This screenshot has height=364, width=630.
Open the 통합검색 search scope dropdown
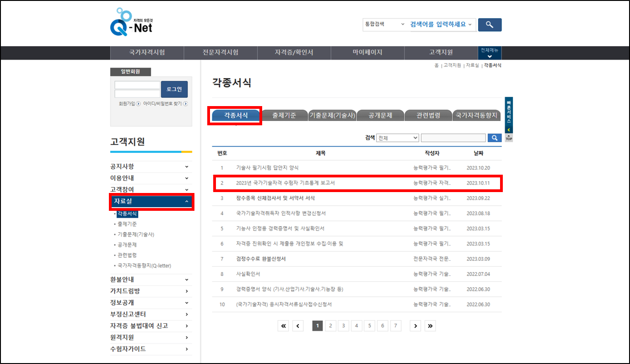point(384,25)
